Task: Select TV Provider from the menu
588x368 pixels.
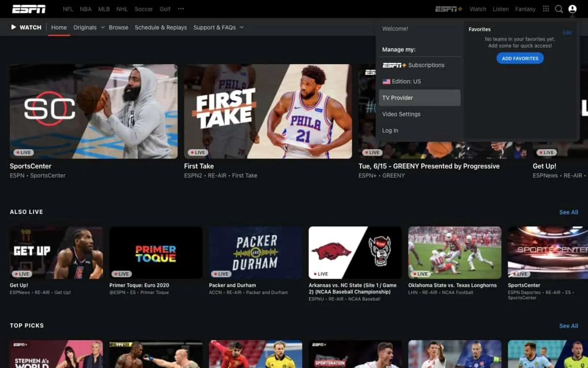Action: (x=397, y=97)
